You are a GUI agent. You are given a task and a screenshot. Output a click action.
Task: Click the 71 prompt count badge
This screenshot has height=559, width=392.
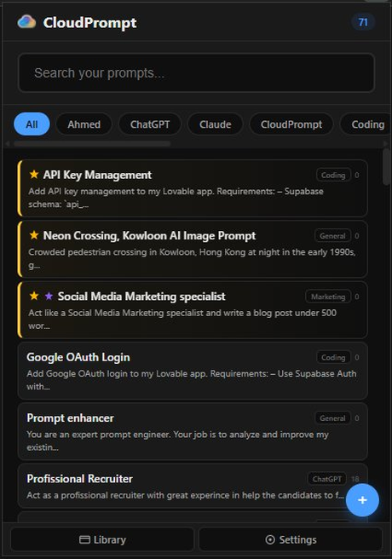pyautogui.click(x=363, y=22)
